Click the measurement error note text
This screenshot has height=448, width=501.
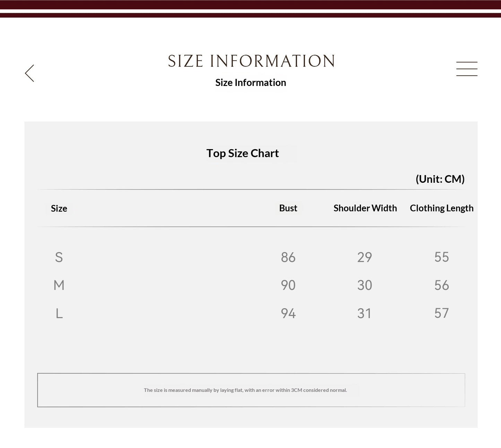click(245, 390)
